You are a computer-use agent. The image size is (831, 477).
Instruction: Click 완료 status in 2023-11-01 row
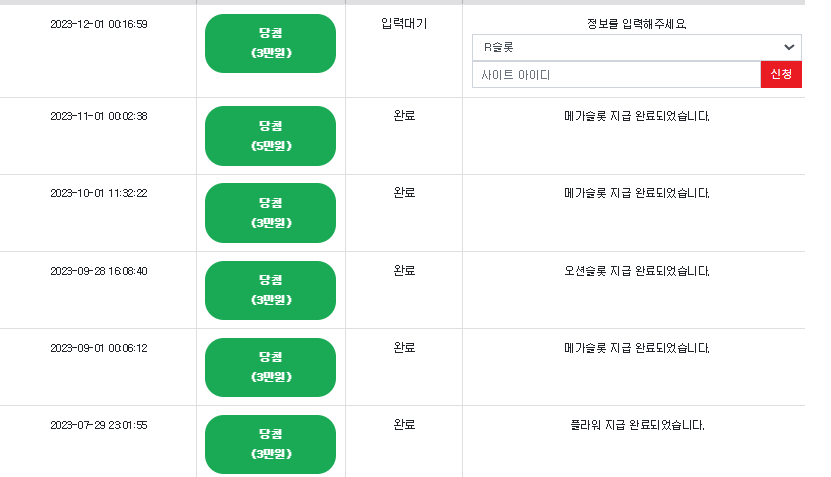pos(404,116)
